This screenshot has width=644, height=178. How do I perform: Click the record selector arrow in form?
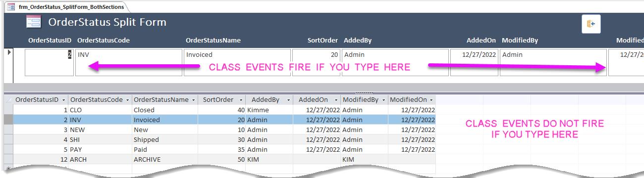click(x=9, y=51)
